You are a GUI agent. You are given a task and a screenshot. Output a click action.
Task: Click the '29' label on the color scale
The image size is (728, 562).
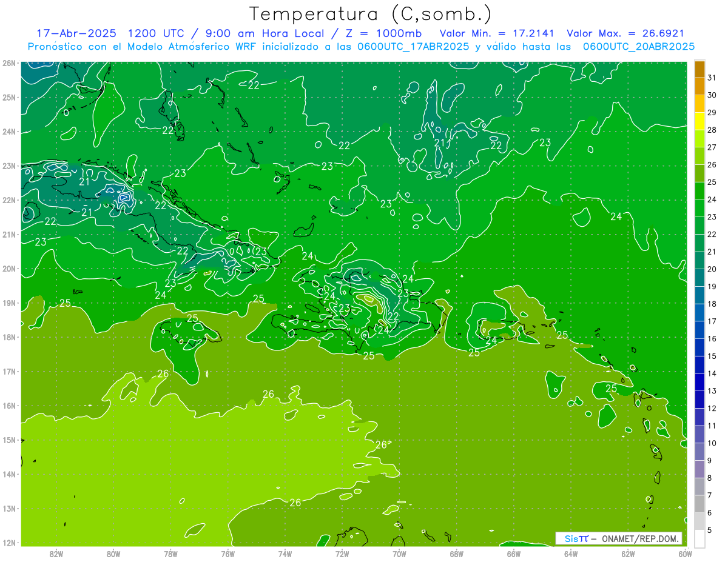pos(712,113)
